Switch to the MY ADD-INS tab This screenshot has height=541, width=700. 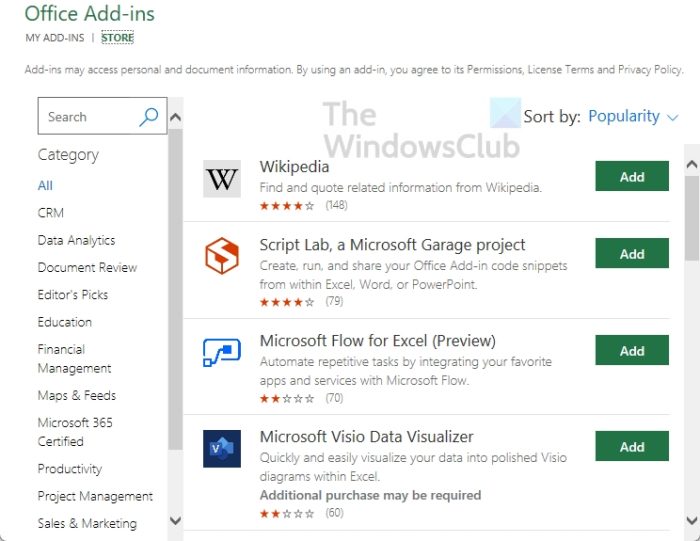(x=54, y=38)
